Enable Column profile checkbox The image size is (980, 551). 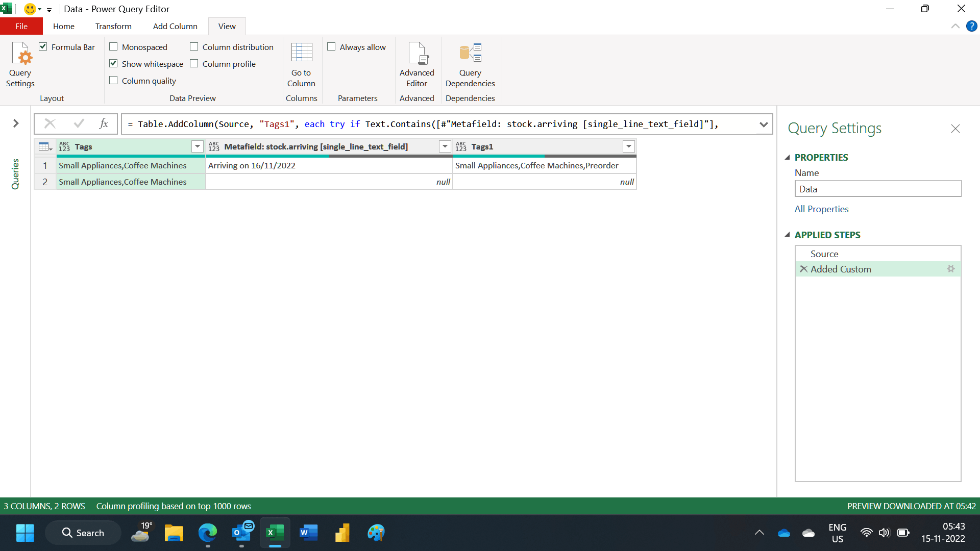(x=194, y=63)
